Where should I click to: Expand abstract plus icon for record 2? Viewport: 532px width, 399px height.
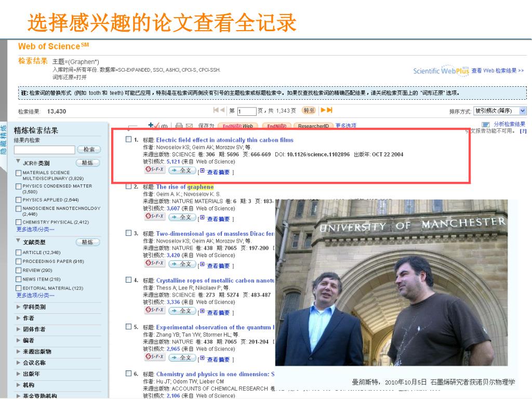[202, 218]
